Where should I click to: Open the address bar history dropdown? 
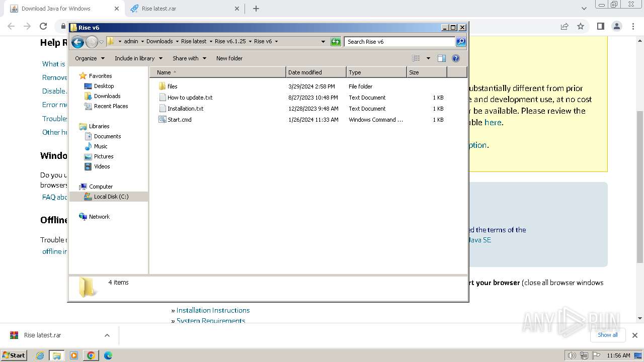[x=323, y=42]
